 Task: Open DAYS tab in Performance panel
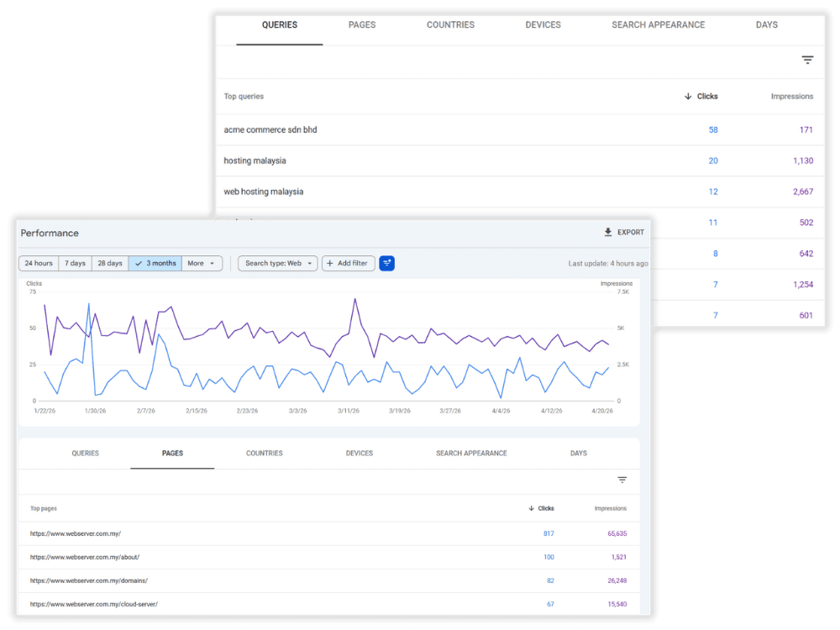(579, 454)
